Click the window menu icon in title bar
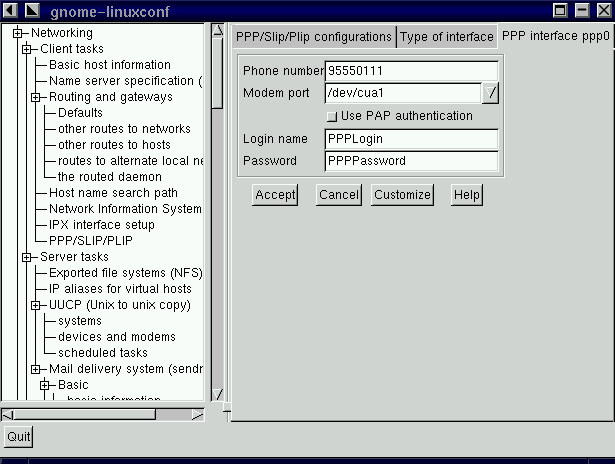This screenshot has width=615, height=464. coord(10,10)
